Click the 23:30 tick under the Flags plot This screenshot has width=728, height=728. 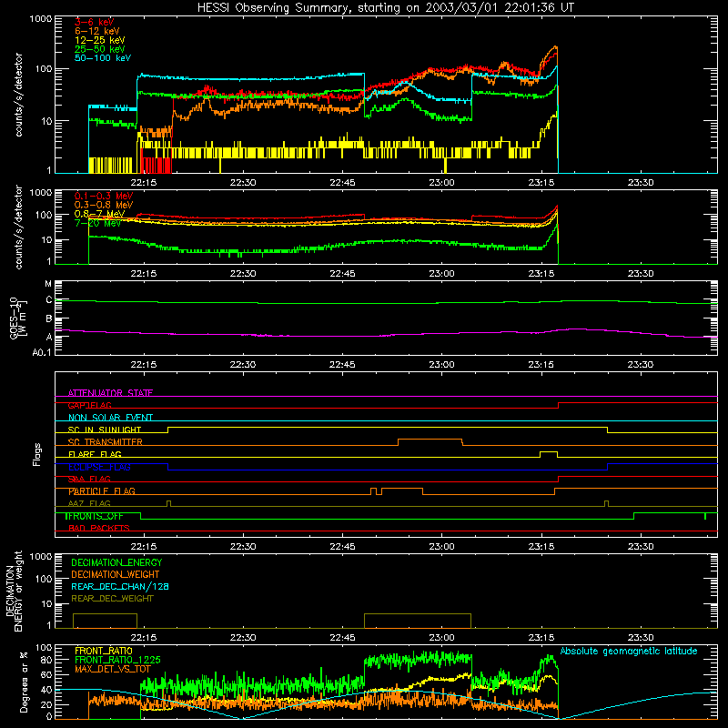tap(641, 547)
